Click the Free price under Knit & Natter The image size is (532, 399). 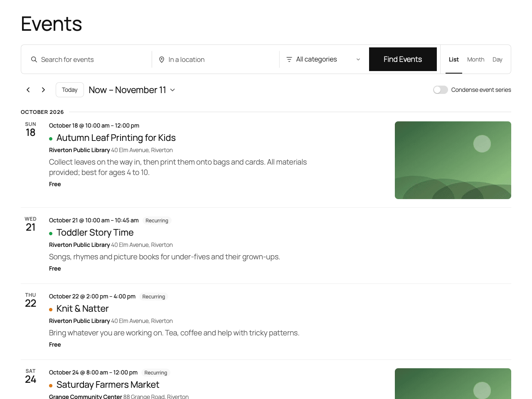[55, 345]
